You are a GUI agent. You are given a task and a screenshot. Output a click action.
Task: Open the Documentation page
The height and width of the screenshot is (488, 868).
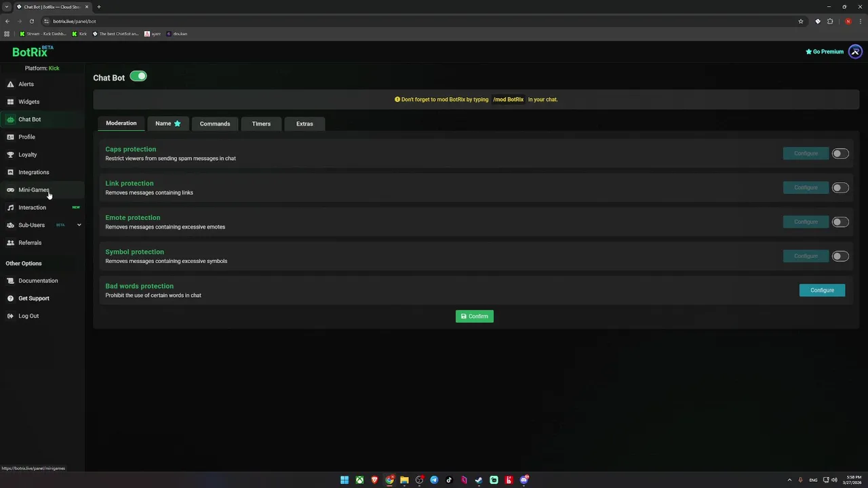point(38,281)
